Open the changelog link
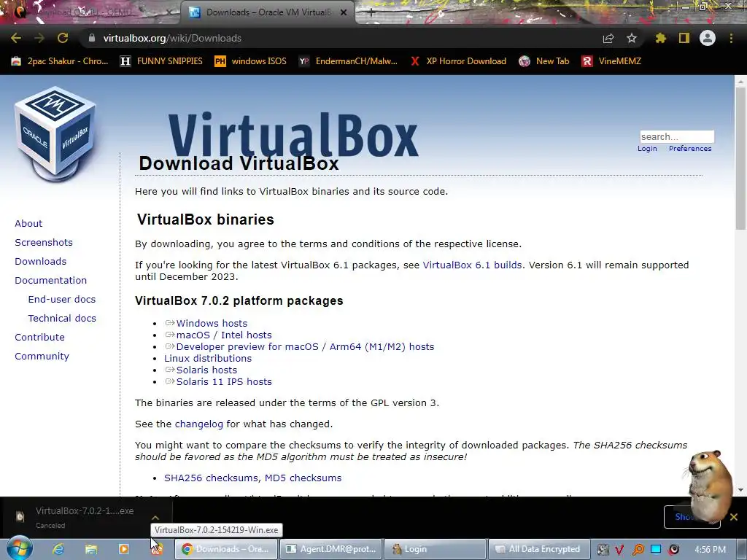The height and width of the screenshot is (560, 747). [x=198, y=424]
